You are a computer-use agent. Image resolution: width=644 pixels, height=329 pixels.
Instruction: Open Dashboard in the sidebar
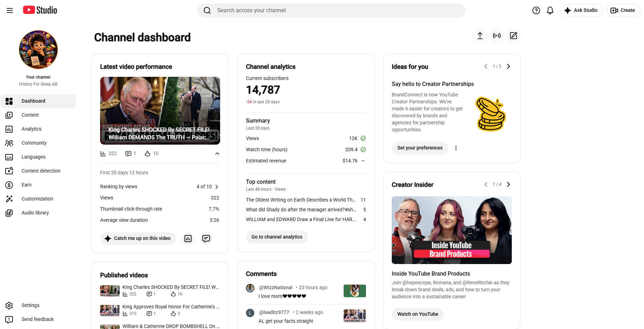(x=38, y=101)
